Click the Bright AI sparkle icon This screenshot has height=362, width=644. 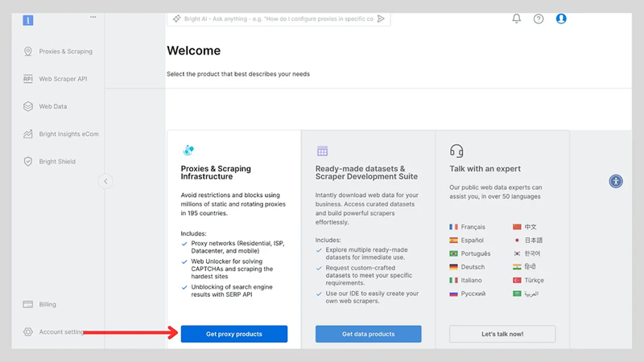pyautogui.click(x=176, y=19)
